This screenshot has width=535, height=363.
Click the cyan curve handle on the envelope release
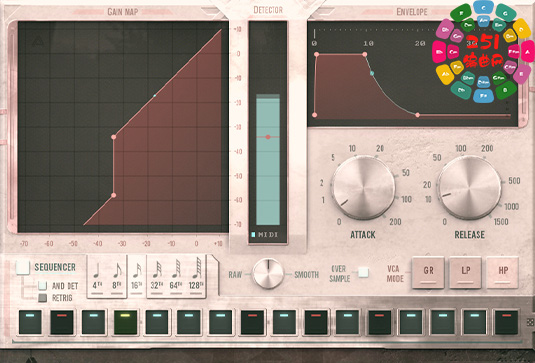point(372,73)
